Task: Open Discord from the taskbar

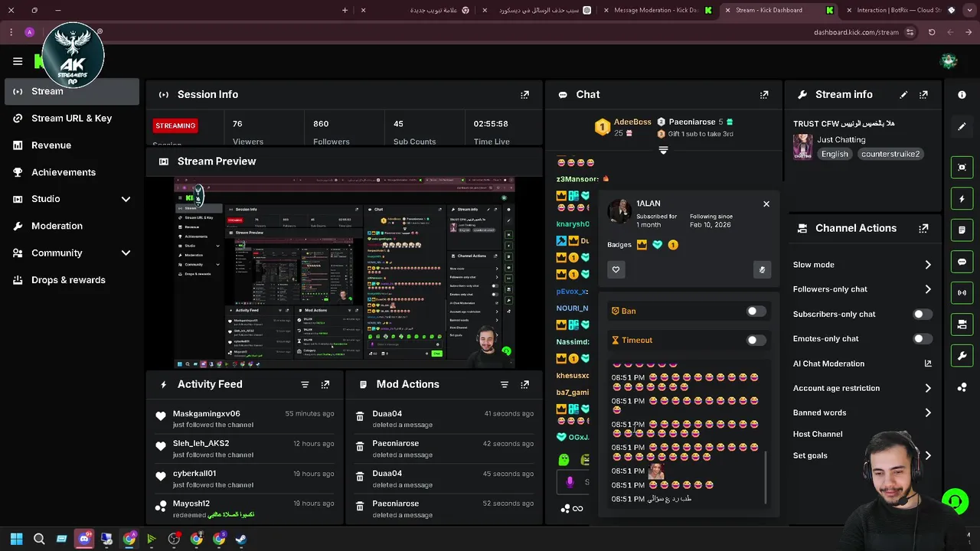Action: pos(84,540)
